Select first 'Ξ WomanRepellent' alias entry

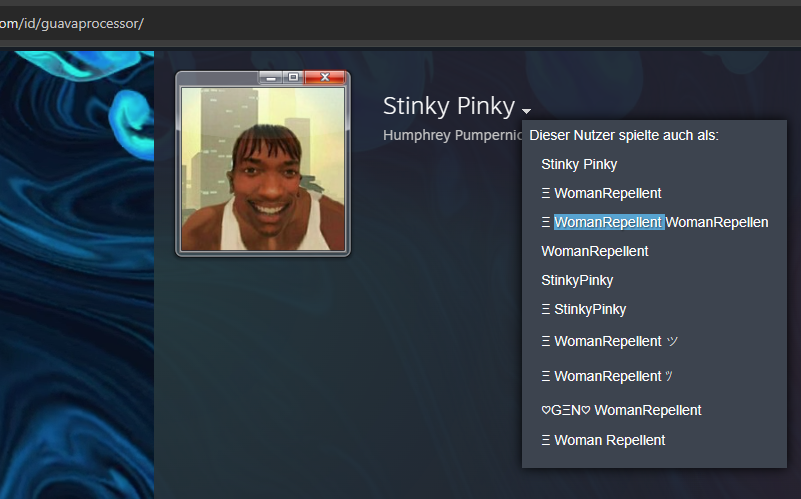(x=601, y=193)
